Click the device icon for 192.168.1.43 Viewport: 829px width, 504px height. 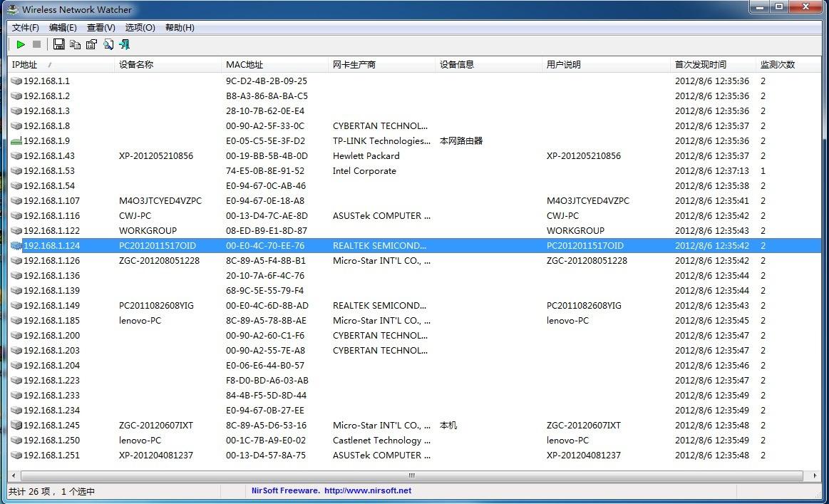coord(16,156)
